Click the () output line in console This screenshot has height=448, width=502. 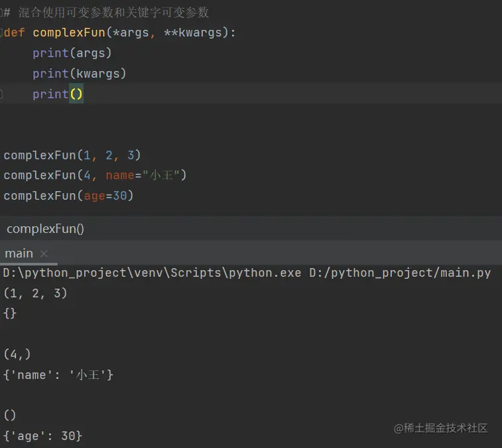9,415
